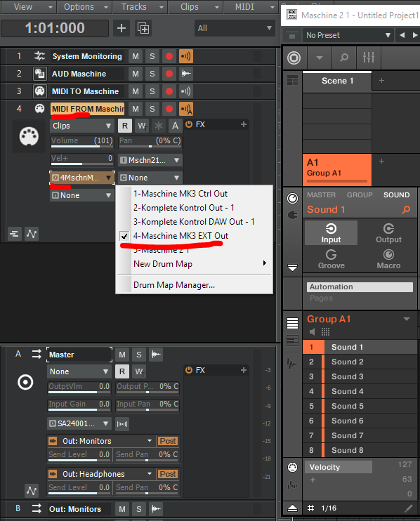Screen dimensions: 420x521
Task: Click the 1:01:000 time display
Action: (x=55, y=28)
